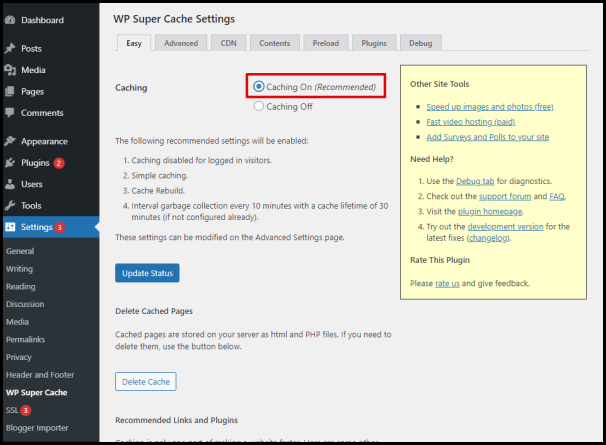606x445 pixels.
Task: Click the Plugins plug icon
Action: (10, 163)
